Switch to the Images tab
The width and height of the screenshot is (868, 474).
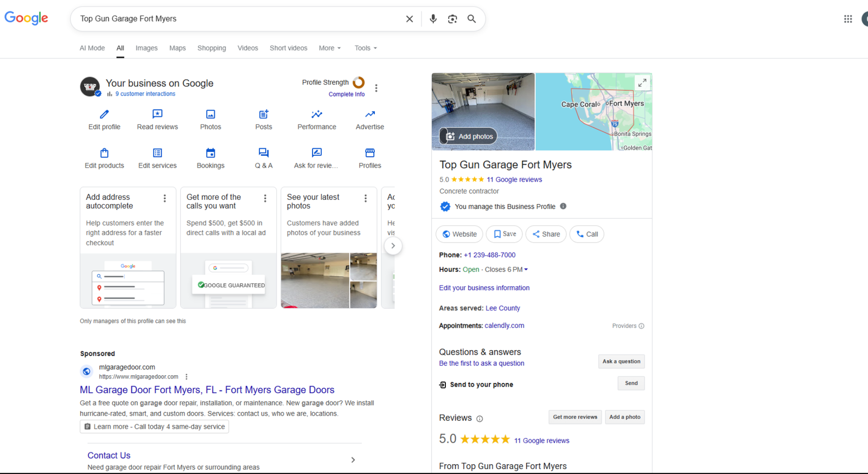[146, 48]
